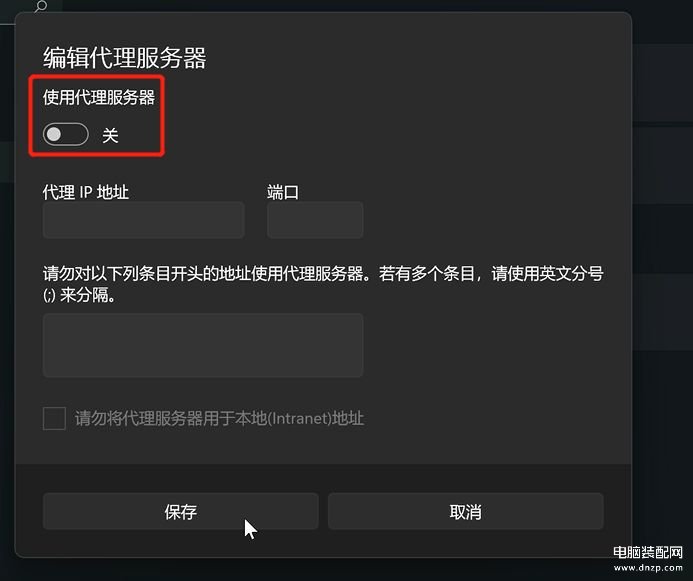
Task: Click the 代理 IP 地址 label
Action: pos(86,192)
